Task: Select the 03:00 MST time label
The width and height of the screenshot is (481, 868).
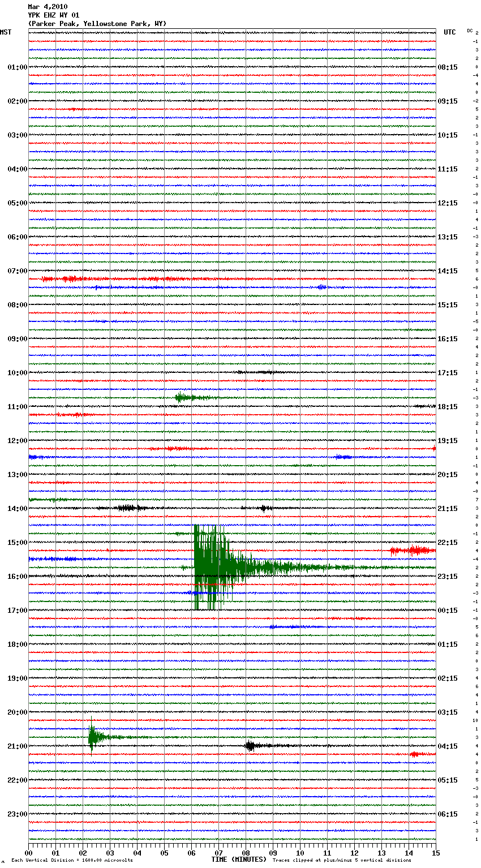Action: pos(18,135)
